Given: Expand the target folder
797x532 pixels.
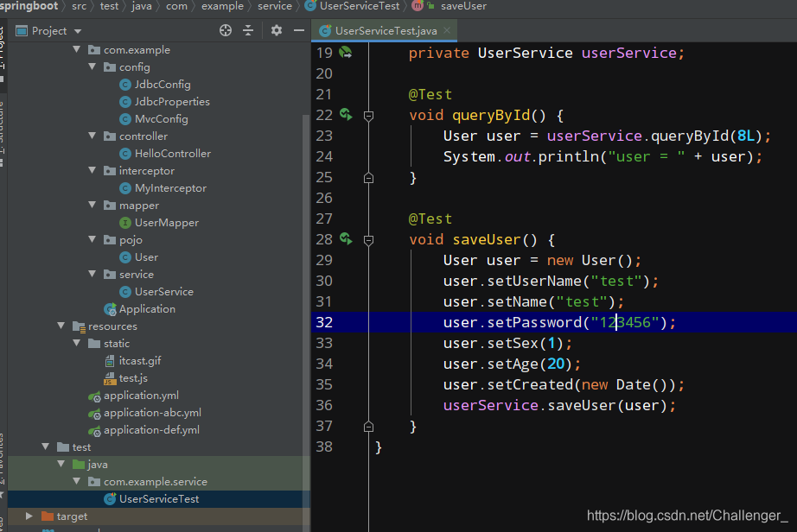Looking at the screenshot, I should (x=29, y=516).
